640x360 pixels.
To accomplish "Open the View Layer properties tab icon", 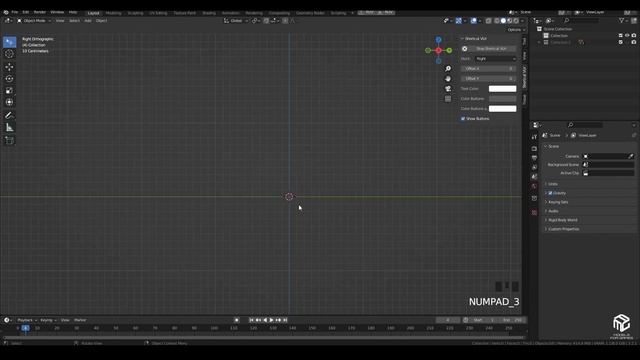I will (x=534, y=167).
